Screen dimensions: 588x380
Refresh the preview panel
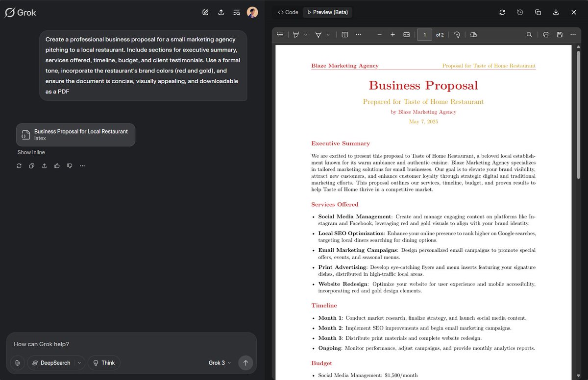(x=502, y=12)
